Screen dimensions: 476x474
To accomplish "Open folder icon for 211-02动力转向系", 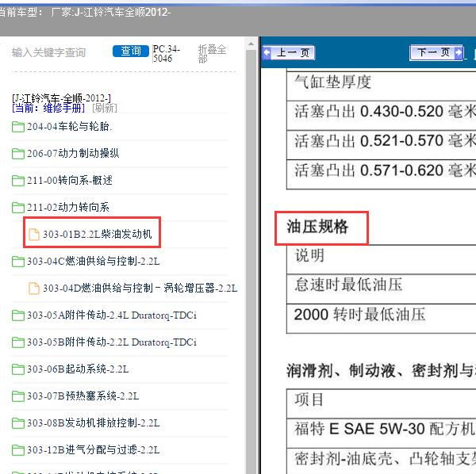I will (18, 208).
